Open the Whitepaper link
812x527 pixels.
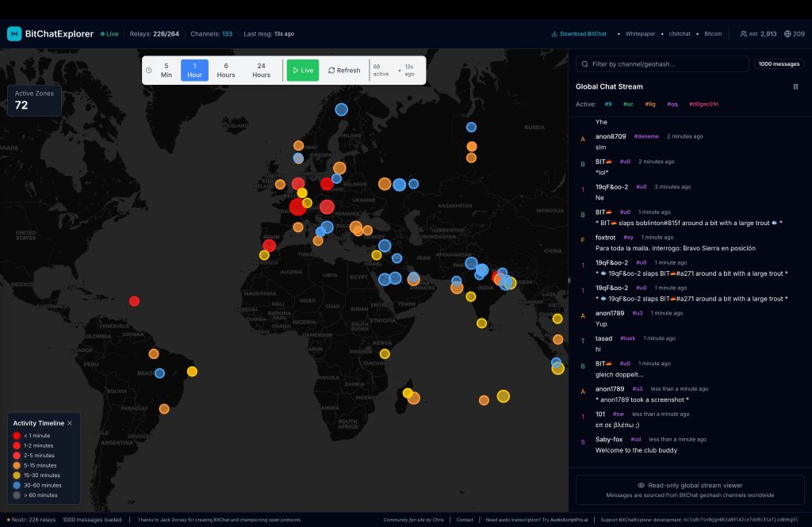[639, 34]
